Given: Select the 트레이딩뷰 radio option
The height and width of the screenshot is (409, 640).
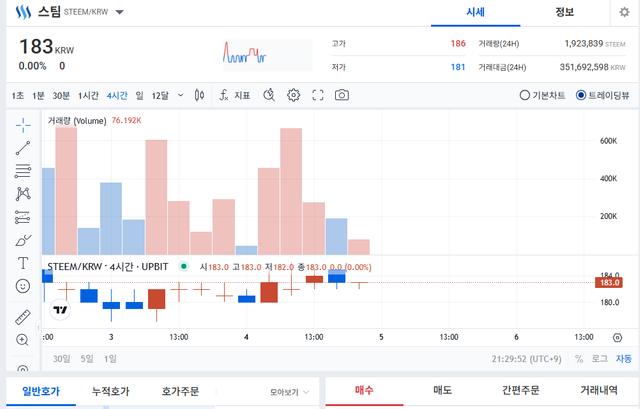Looking at the screenshot, I should (x=602, y=95).
